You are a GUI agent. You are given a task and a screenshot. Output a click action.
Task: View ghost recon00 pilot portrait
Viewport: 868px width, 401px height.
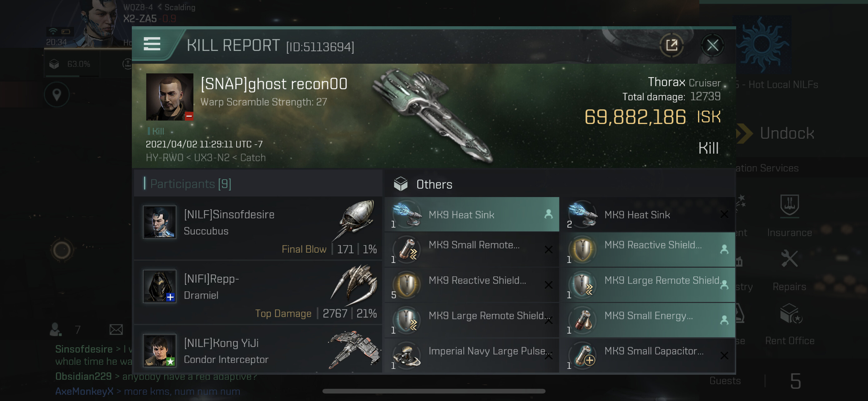pyautogui.click(x=169, y=97)
